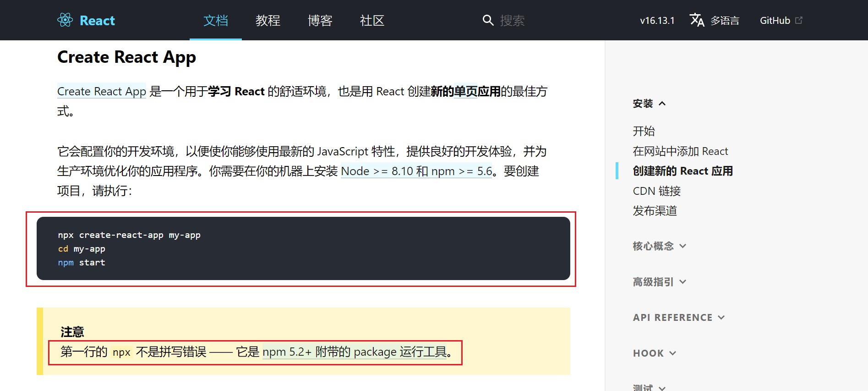Go to the 教程 tutorial tab
Image resolution: width=868 pixels, height=391 pixels.
267,21
